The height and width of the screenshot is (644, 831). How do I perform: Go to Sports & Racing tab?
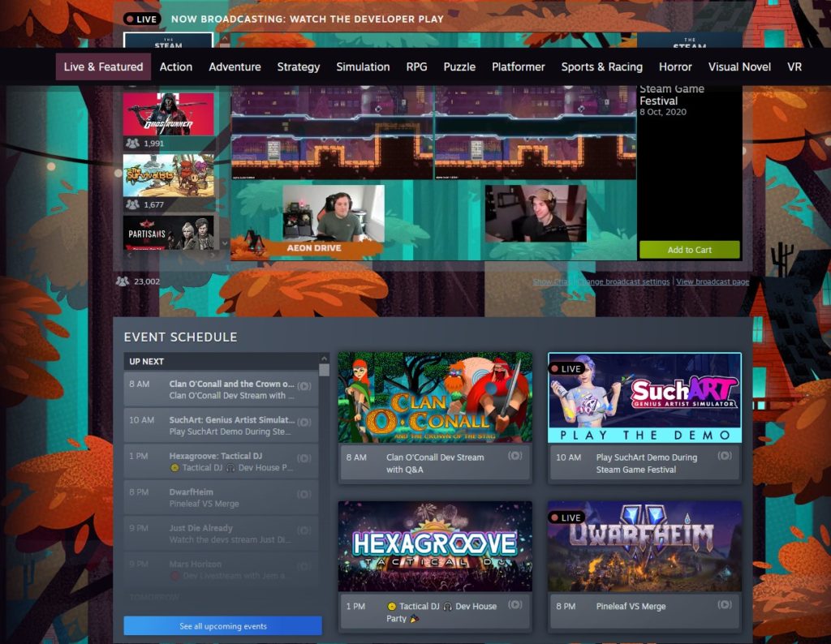pyautogui.click(x=602, y=67)
